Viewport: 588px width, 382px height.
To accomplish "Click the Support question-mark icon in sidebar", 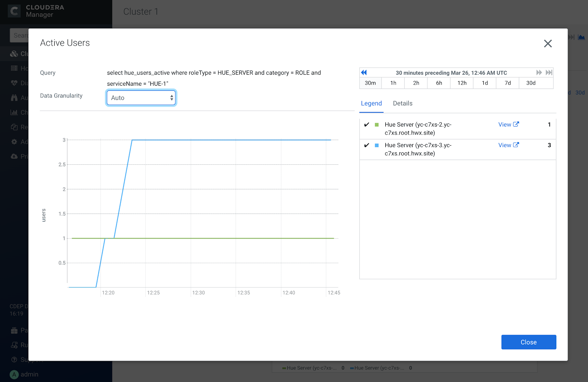I will tap(14, 360).
